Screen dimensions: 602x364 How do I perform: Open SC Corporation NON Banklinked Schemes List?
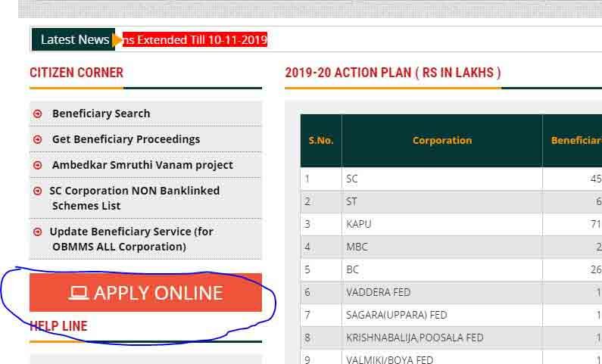134,198
